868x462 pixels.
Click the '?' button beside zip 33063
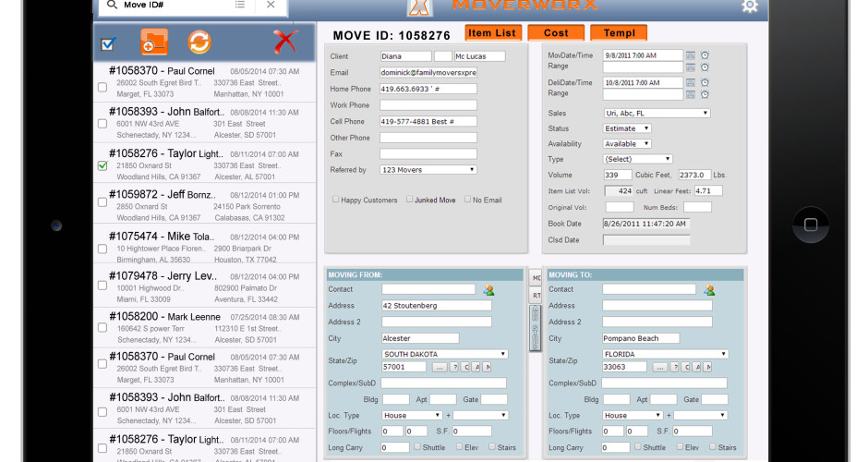coord(675,367)
